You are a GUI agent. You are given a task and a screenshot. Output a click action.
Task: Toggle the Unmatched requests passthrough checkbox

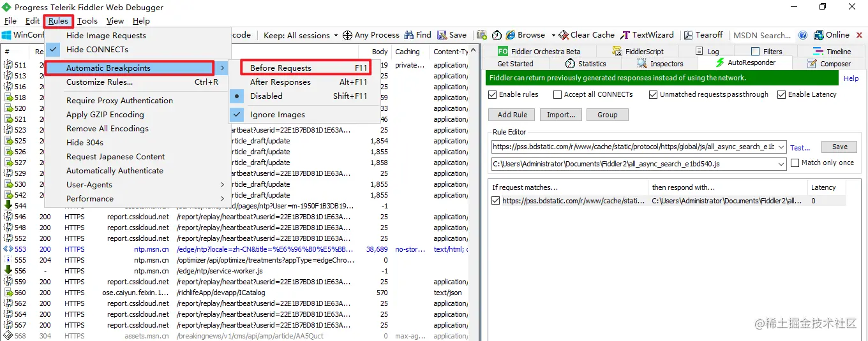pyautogui.click(x=653, y=94)
